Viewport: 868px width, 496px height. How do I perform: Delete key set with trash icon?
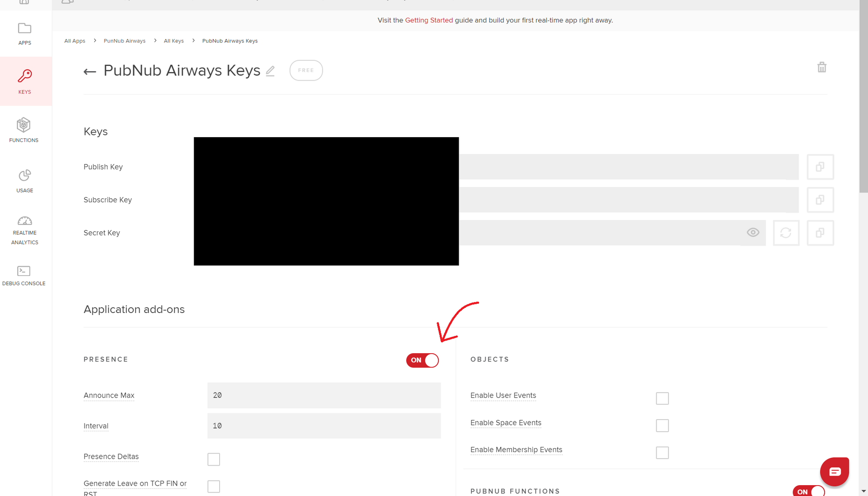tap(822, 67)
